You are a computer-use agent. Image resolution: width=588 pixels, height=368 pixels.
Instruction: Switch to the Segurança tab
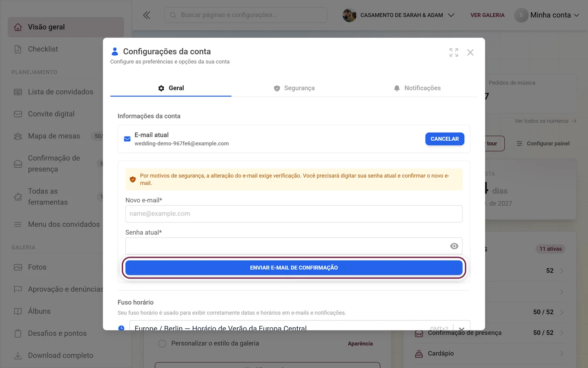pyautogui.click(x=294, y=88)
